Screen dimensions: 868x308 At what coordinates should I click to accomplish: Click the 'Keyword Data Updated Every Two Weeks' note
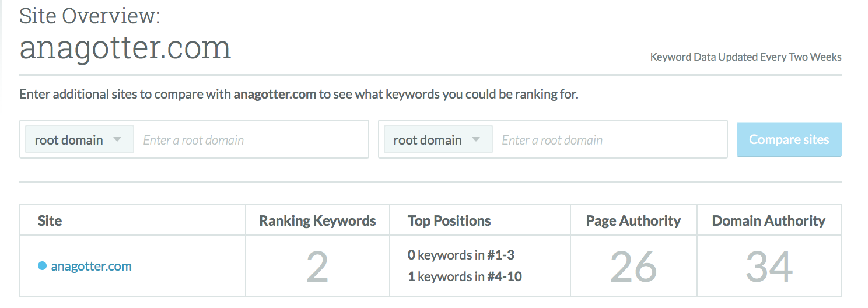pos(745,57)
